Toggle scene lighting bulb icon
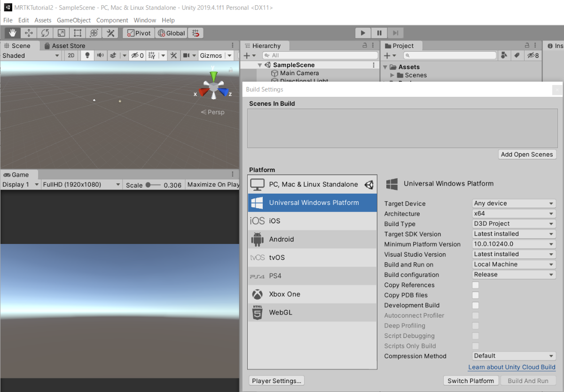Screen dimensions: 564x392 click(87, 55)
